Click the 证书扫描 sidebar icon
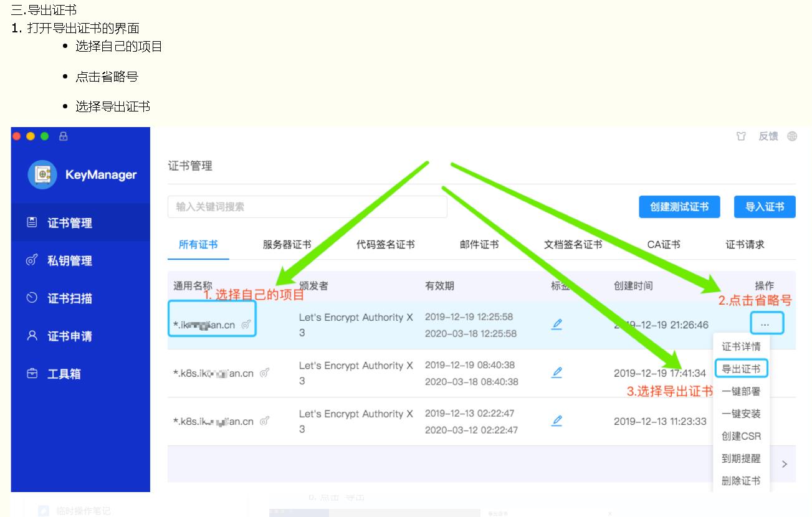 32,298
